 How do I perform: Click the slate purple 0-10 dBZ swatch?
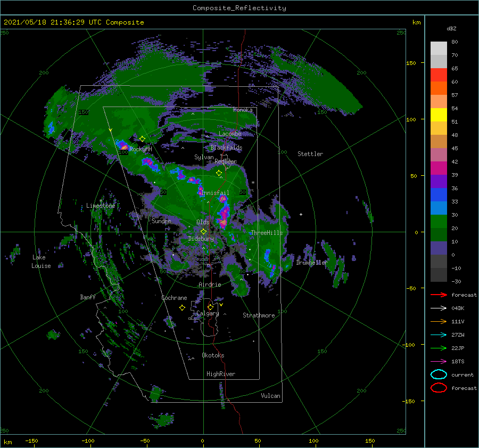click(x=439, y=248)
